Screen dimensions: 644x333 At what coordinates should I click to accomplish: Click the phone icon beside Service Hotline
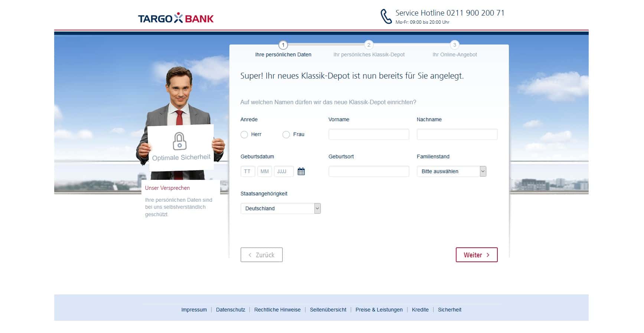(x=386, y=16)
